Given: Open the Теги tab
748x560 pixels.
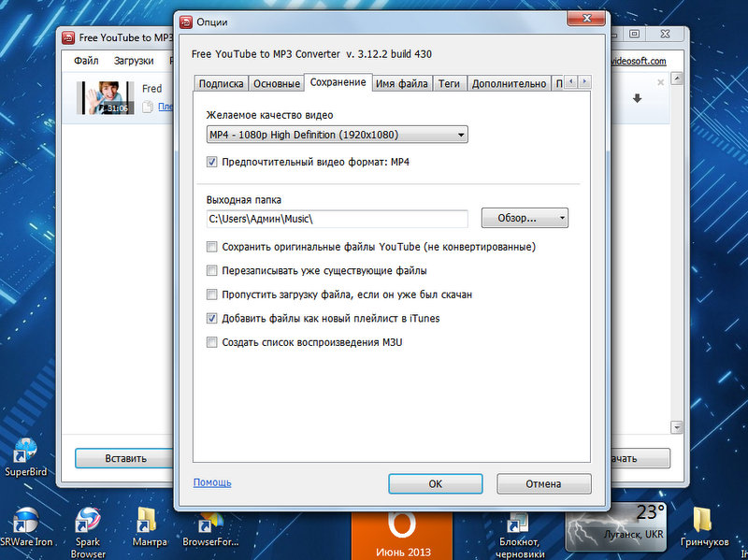Looking at the screenshot, I should pos(449,83).
